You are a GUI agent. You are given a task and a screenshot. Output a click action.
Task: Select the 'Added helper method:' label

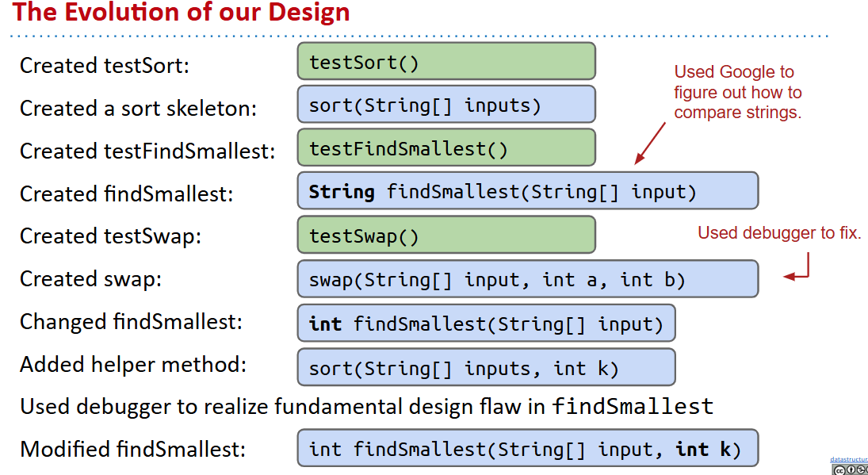(x=133, y=365)
